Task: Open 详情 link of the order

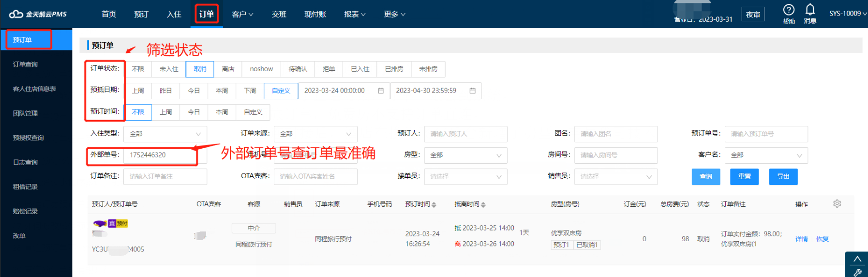Action: click(802, 239)
